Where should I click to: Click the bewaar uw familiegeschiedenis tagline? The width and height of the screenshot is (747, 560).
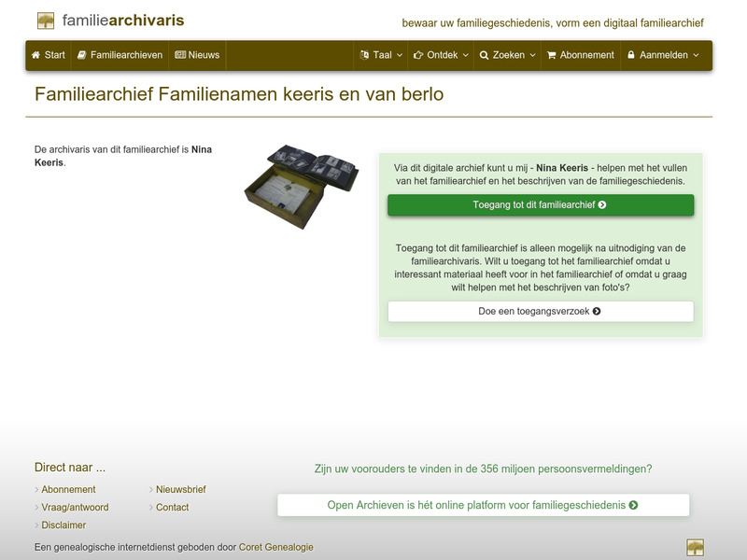click(x=553, y=22)
